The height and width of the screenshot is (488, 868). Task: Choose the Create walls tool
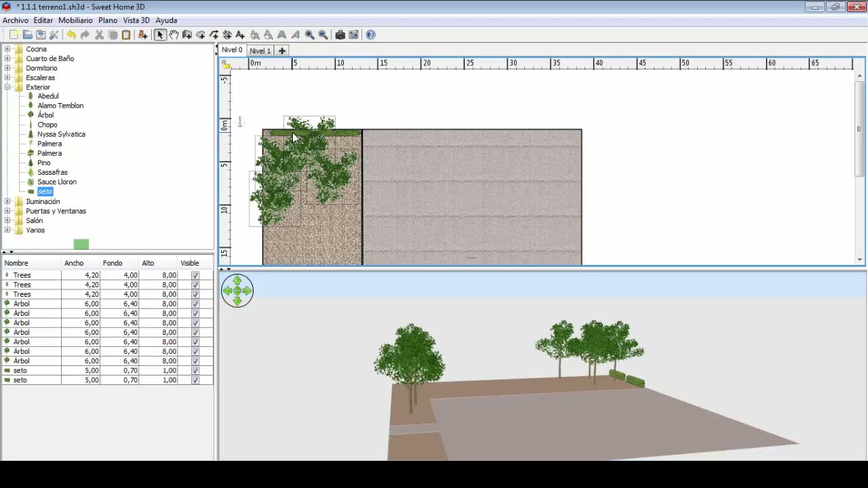[187, 35]
